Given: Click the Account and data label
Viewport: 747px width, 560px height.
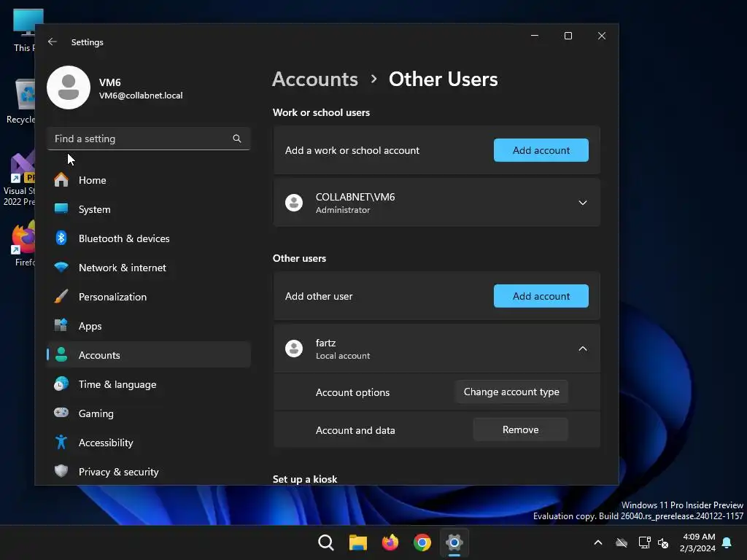Looking at the screenshot, I should click(x=355, y=430).
